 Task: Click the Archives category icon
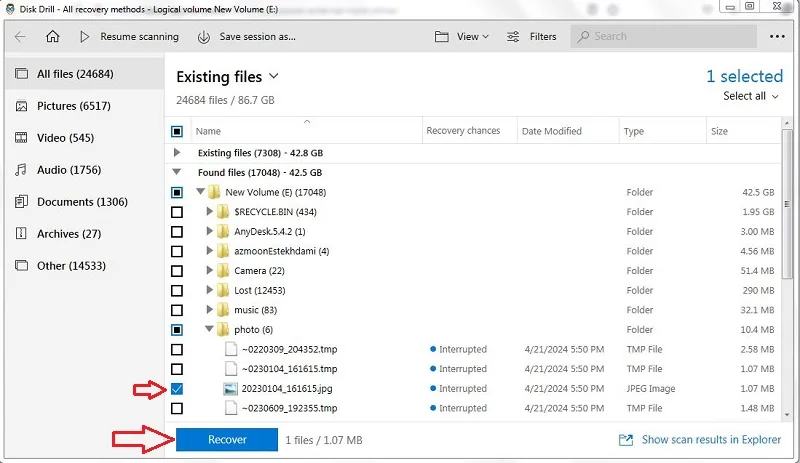pyautogui.click(x=21, y=234)
